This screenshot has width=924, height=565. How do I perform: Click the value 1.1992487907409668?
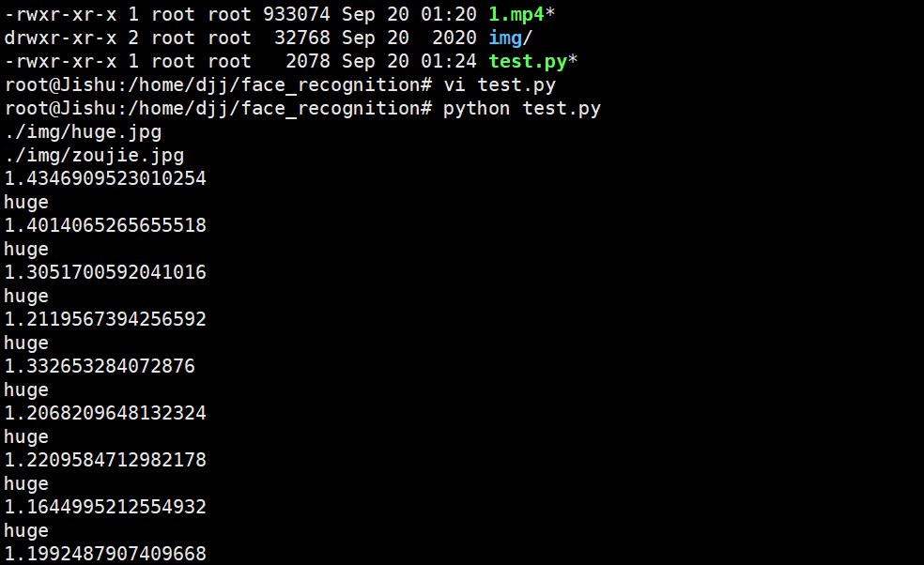click(x=105, y=554)
